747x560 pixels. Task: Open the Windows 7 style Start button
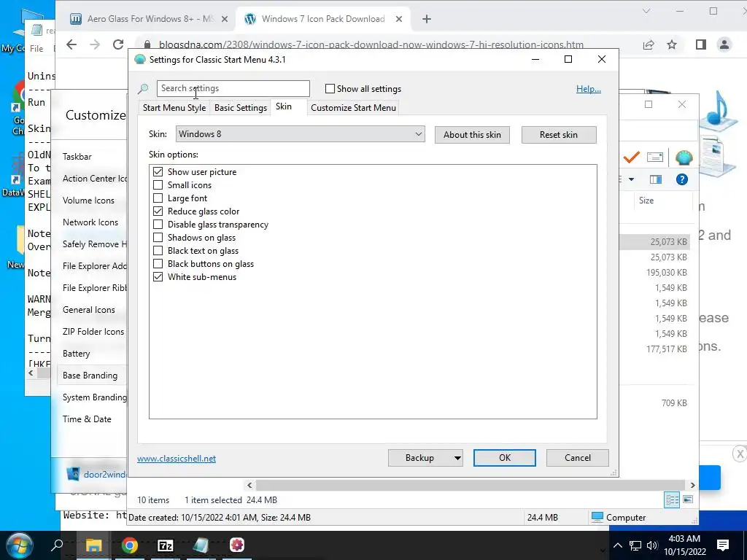coord(19,545)
